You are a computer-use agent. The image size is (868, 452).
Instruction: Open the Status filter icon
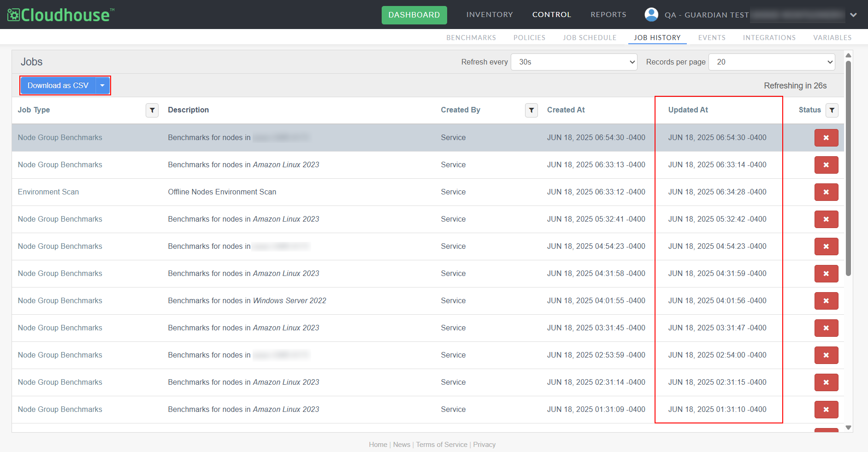pyautogui.click(x=832, y=110)
